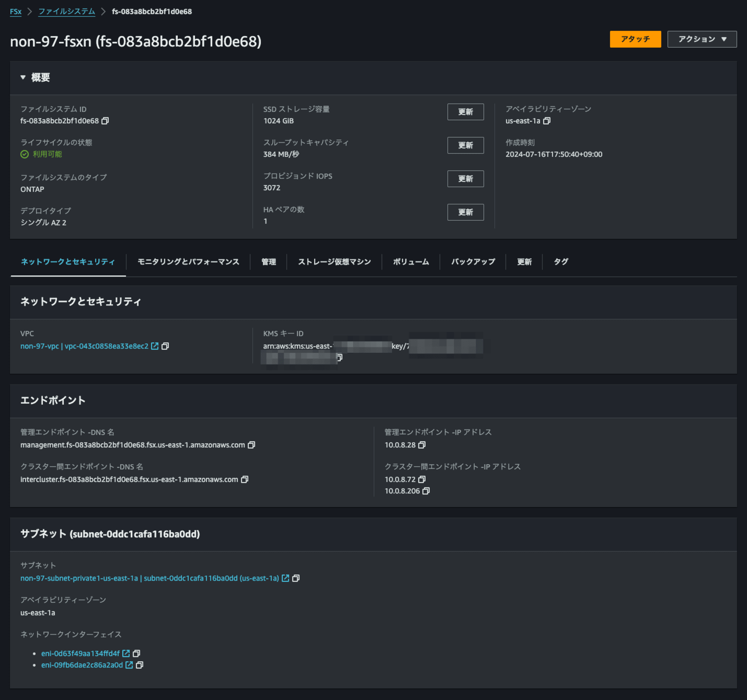Image resolution: width=747 pixels, height=700 pixels.
Task: Copy the subnet ID icon
Action: tap(296, 578)
